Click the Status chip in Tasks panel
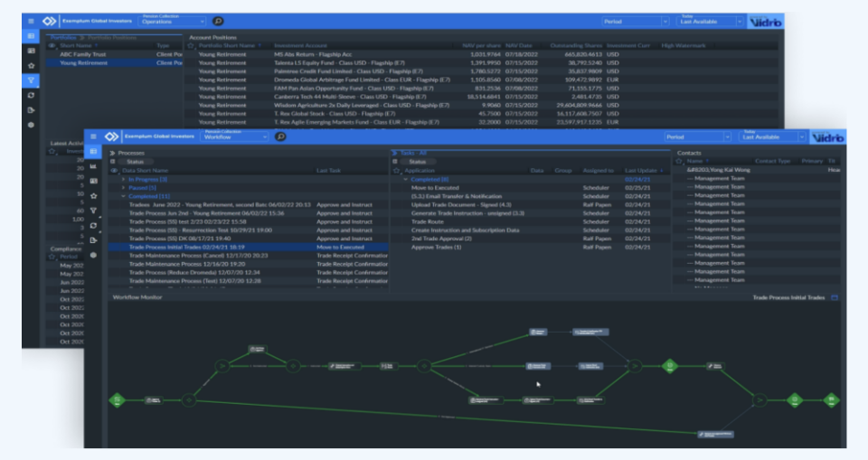This screenshot has width=868, height=460. [x=418, y=162]
